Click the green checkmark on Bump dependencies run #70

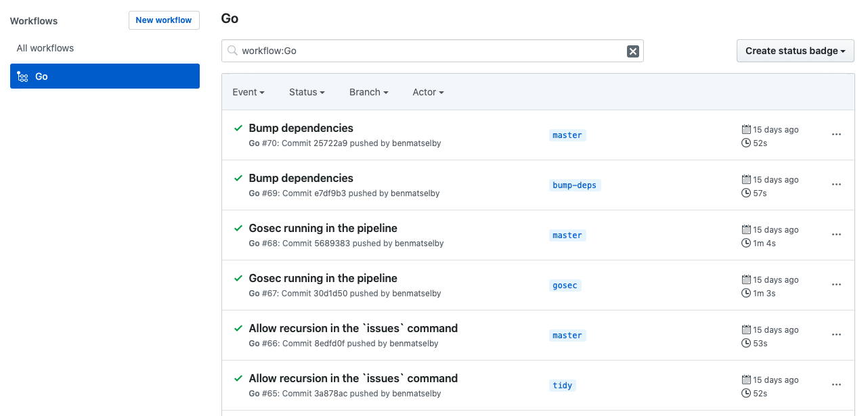point(238,128)
